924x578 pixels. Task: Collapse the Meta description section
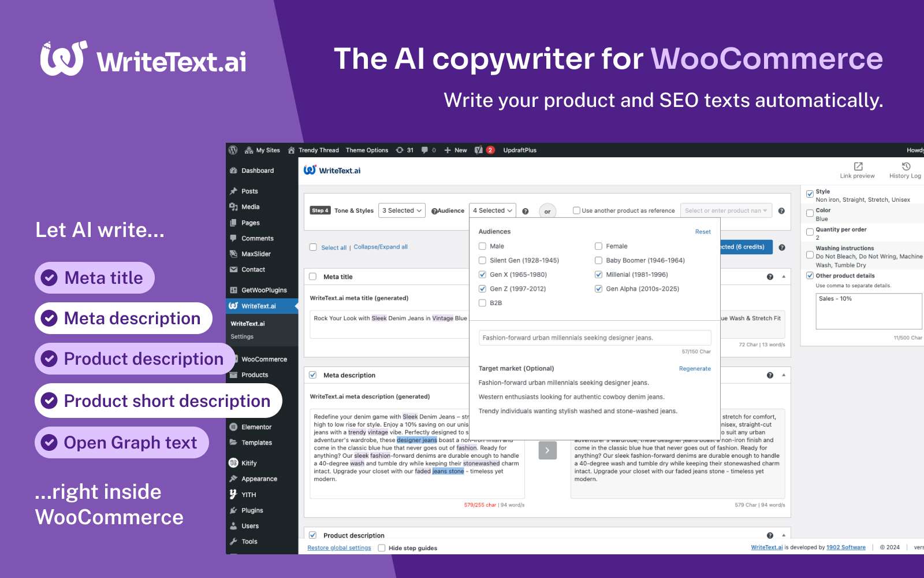(783, 375)
